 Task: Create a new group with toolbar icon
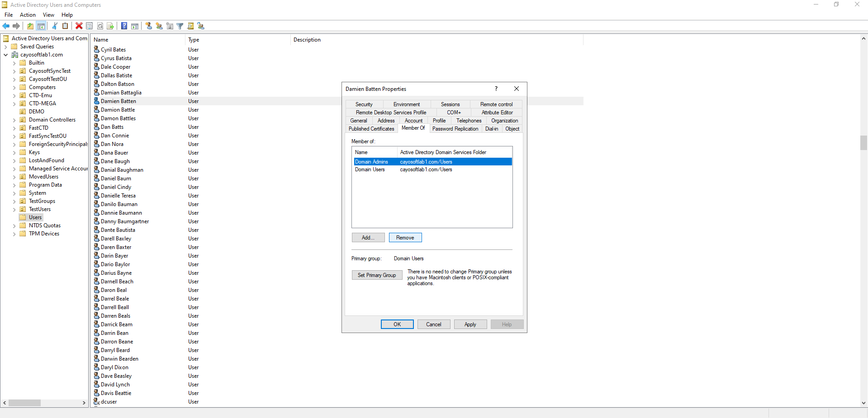click(x=159, y=26)
